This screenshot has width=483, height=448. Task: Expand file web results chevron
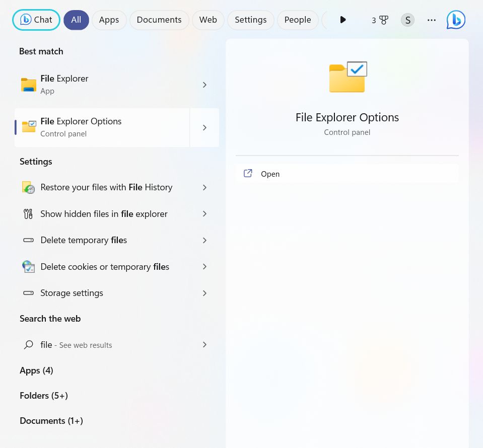[x=204, y=345]
